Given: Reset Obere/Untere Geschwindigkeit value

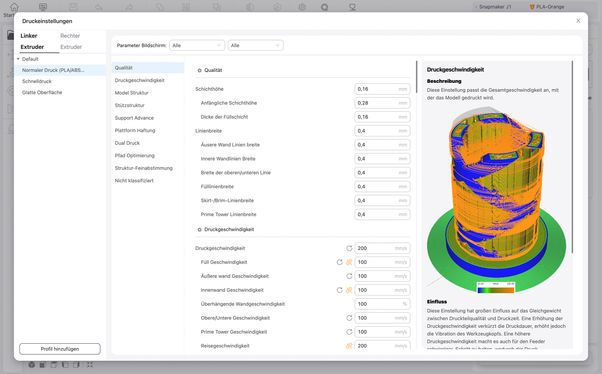Looking at the screenshot, I should tap(349, 318).
